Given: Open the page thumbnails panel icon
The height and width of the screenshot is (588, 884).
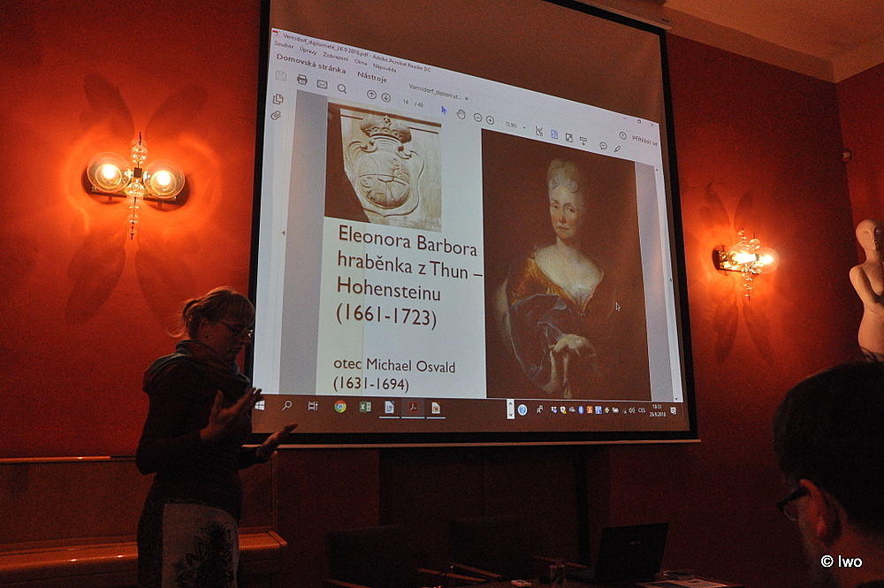Looking at the screenshot, I should [x=278, y=99].
